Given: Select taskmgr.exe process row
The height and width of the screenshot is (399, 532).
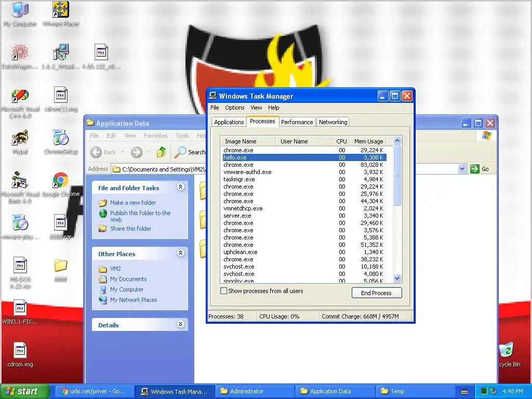Looking at the screenshot, I should click(x=304, y=179).
